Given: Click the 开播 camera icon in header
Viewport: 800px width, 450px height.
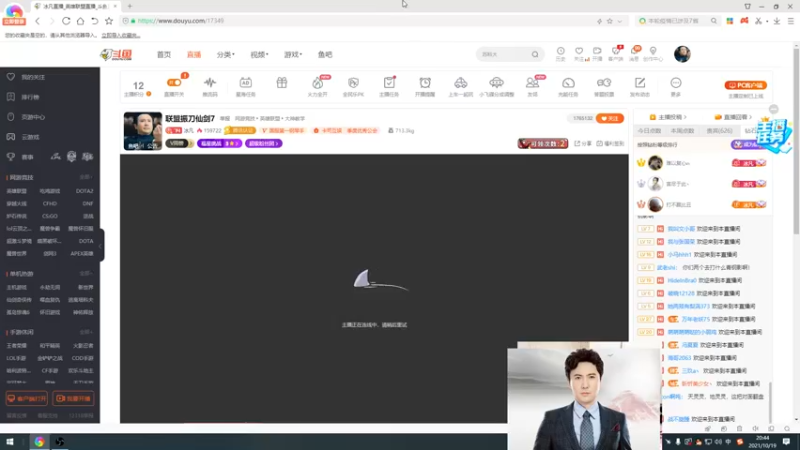Looking at the screenshot, I should [x=597, y=51].
